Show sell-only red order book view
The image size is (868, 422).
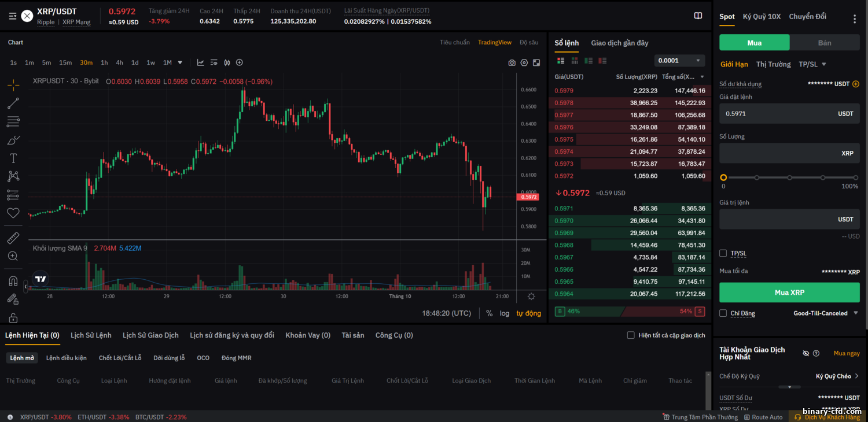point(602,60)
